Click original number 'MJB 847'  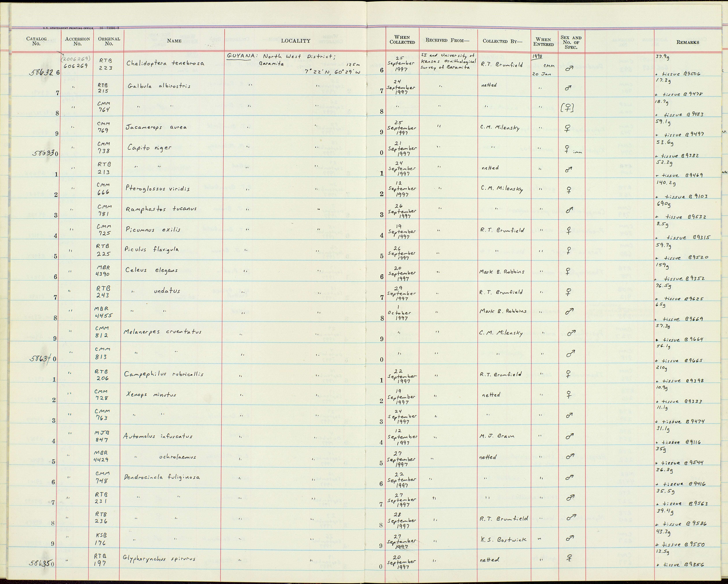click(x=102, y=436)
